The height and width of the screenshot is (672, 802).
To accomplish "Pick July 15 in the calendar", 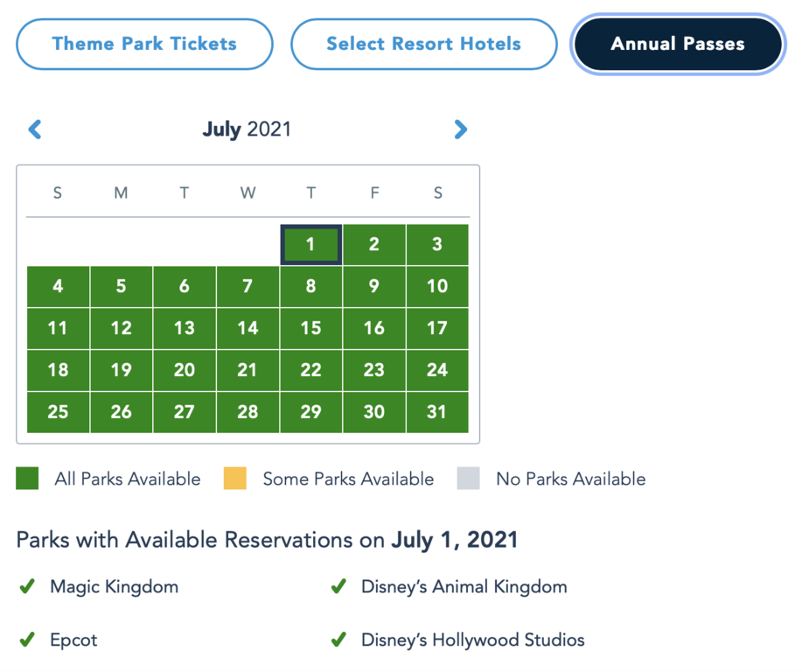I will [311, 329].
